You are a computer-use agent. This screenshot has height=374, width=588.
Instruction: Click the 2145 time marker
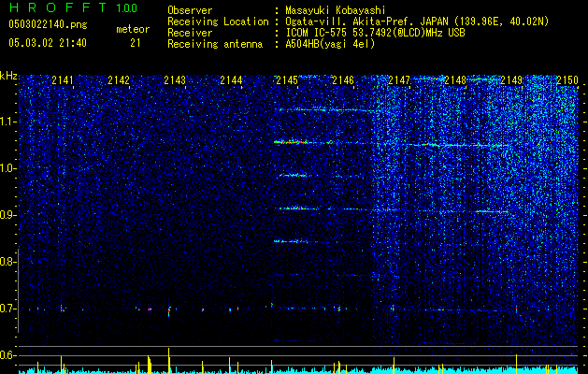click(287, 79)
